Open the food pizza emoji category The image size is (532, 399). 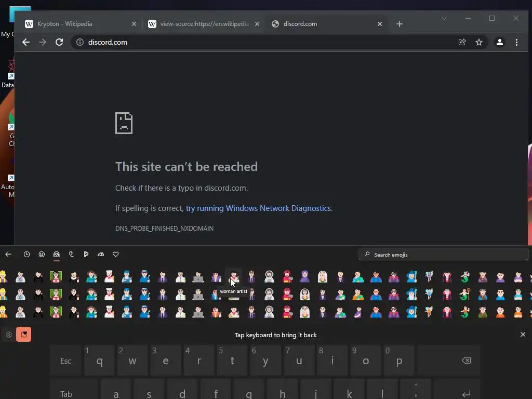pyautogui.click(x=86, y=255)
